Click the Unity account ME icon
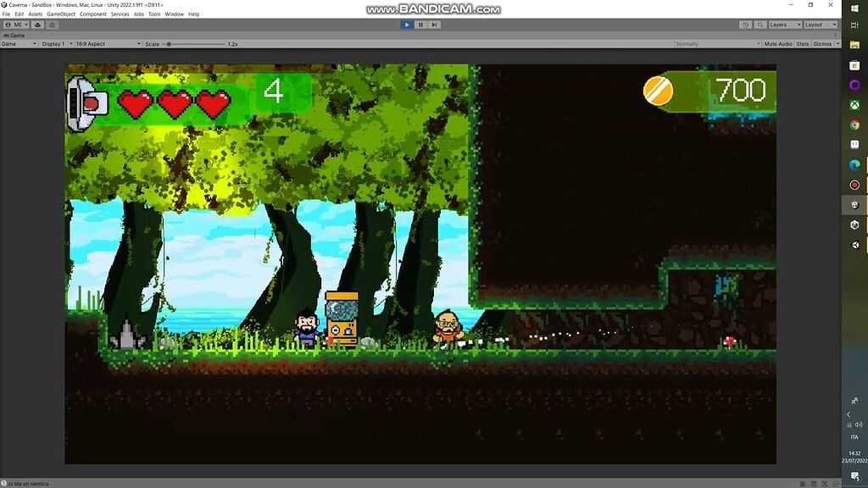The image size is (868, 488). 14,25
